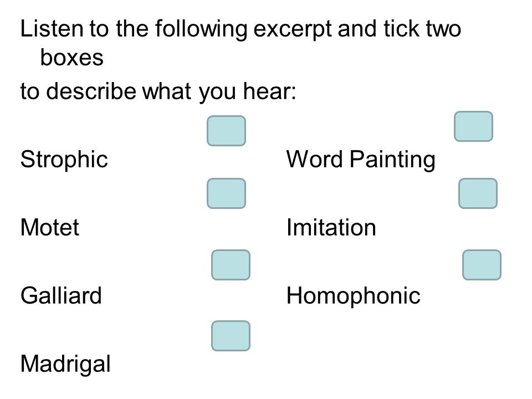Tick the checkbox above Madrigal
532x399 pixels.
point(231,336)
